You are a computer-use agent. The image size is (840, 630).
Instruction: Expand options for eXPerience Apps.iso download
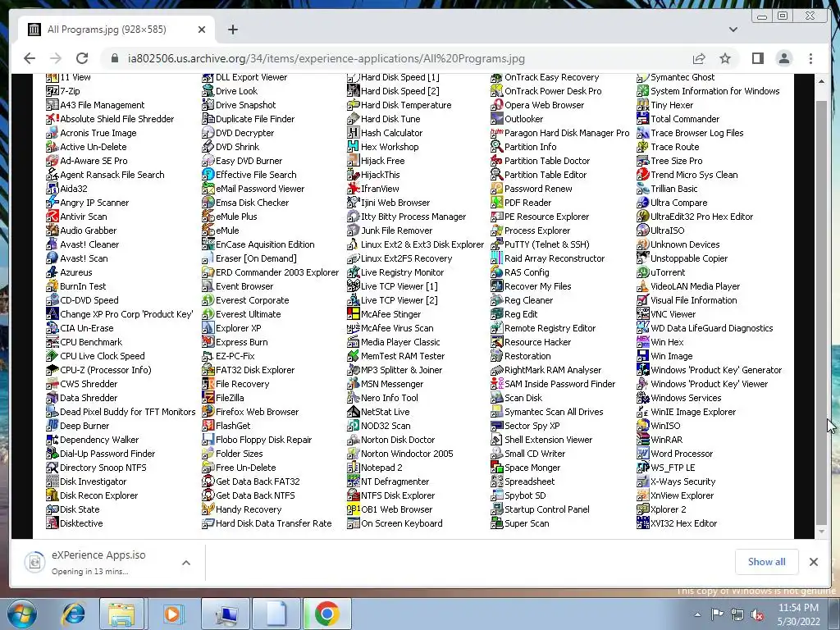(186, 563)
